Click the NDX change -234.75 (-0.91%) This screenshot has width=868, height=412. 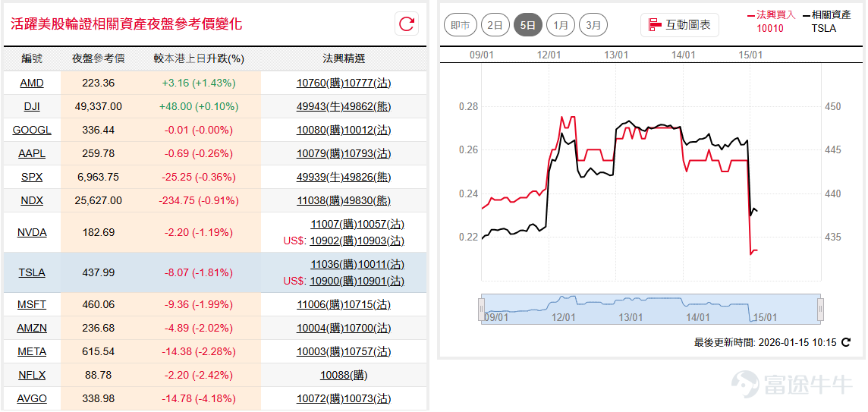[x=198, y=200]
